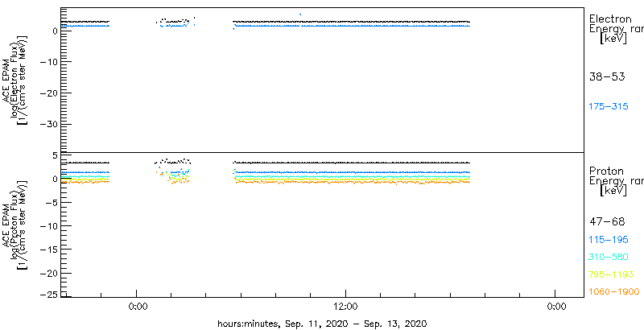Click the -15 tick label on the proton flux axis
The width and height of the screenshot is (644, 330).
click(50, 250)
